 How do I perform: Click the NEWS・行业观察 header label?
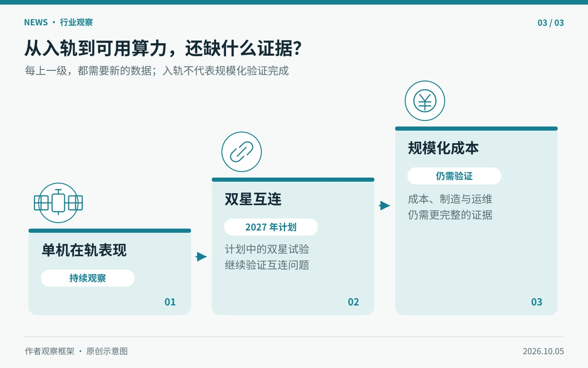(58, 23)
